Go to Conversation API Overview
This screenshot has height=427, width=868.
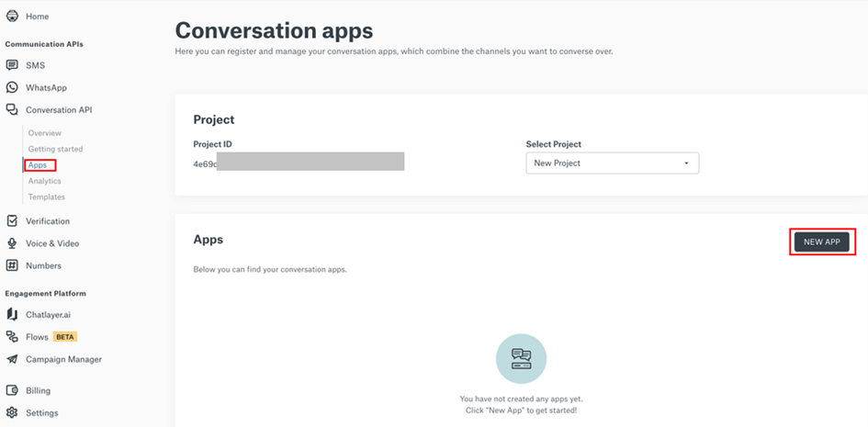(45, 133)
